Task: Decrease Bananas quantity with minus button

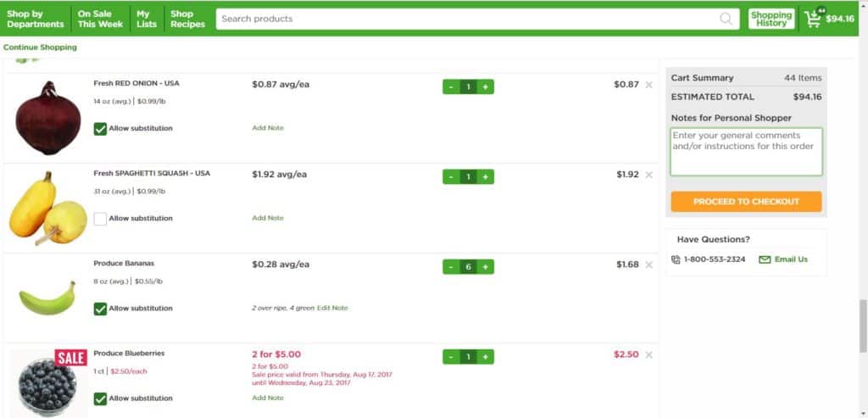Action: tap(451, 267)
